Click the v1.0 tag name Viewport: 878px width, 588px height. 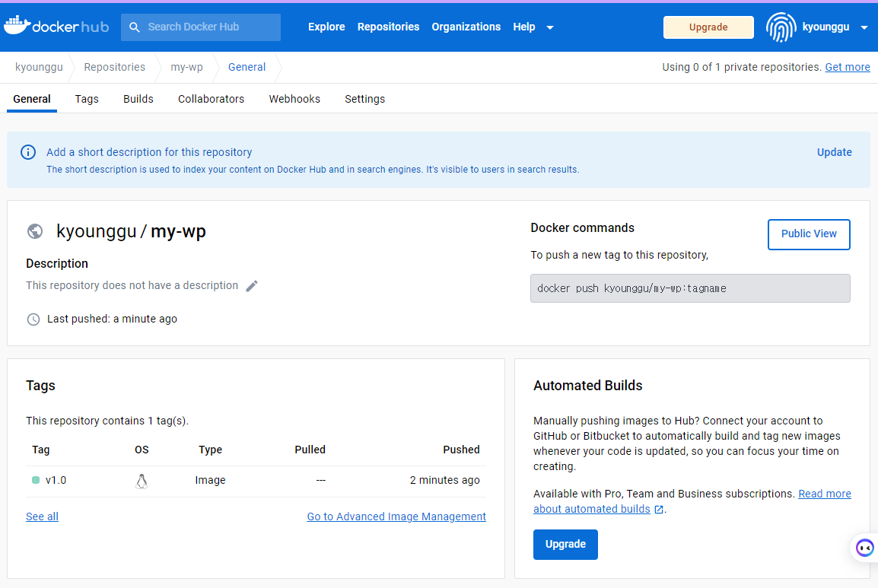(x=56, y=481)
